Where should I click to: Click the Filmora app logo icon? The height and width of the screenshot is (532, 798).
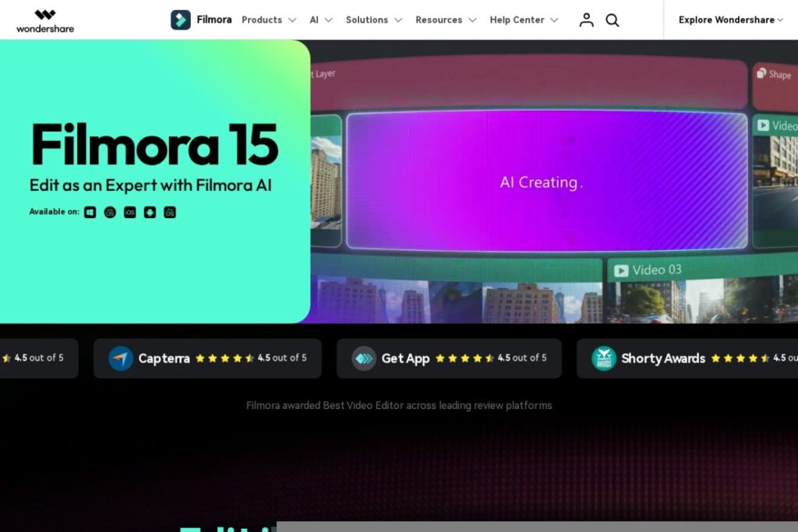click(181, 19)
